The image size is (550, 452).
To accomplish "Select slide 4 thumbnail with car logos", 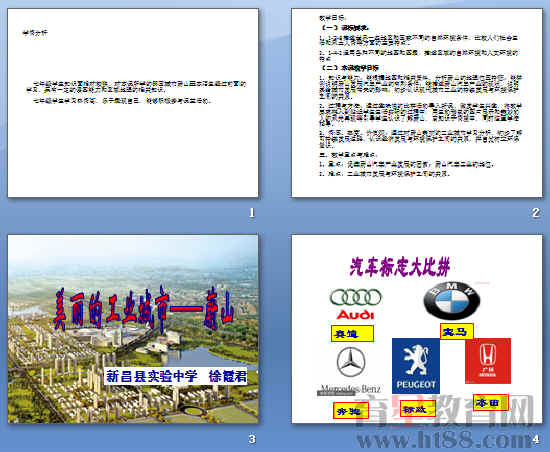I will coord(417,329).
